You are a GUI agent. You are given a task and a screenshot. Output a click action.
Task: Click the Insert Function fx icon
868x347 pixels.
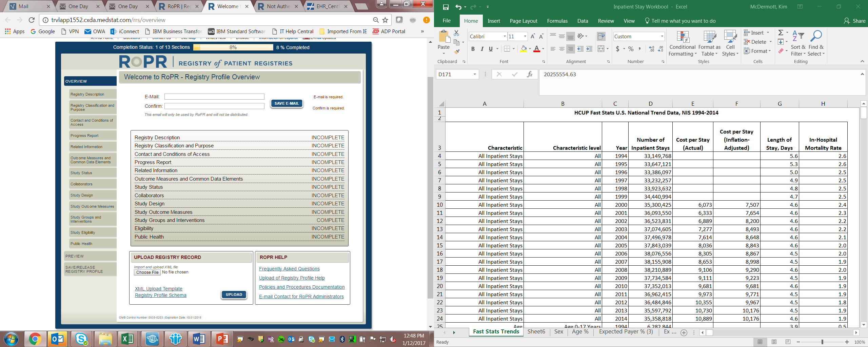[530, 75]
